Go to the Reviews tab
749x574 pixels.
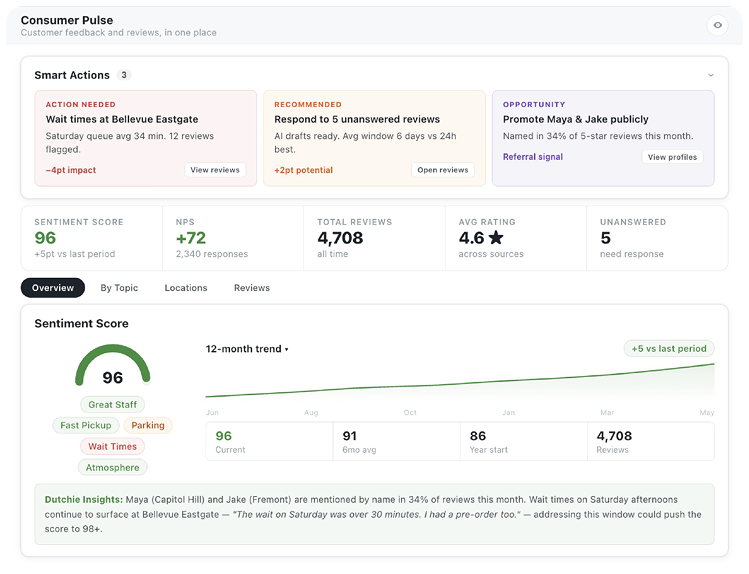coord(252,288)
